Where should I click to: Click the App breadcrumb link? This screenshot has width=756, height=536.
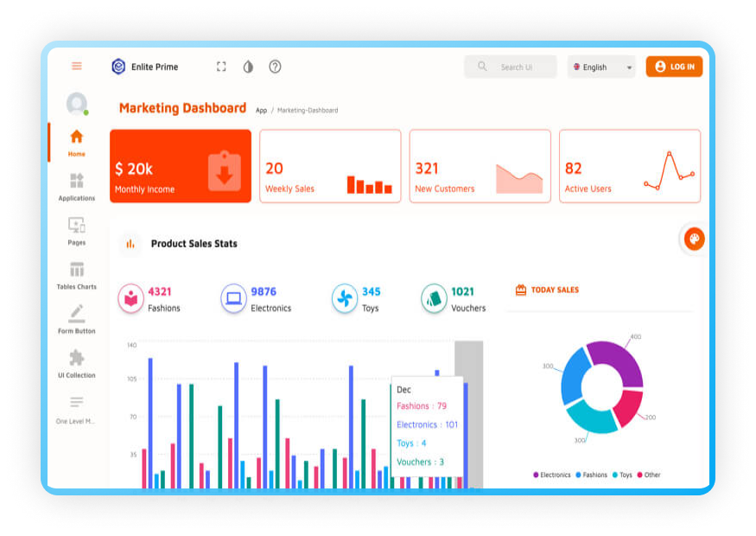point(261,111)
